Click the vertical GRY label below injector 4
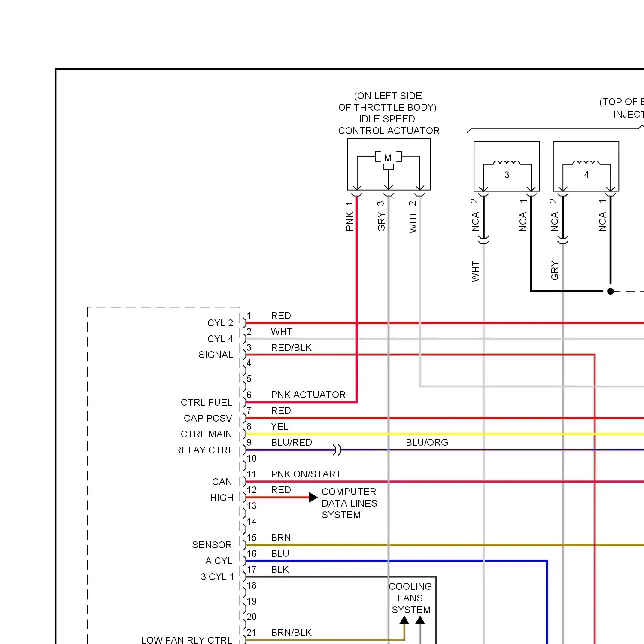The width and height of the screenshot is (644, 644). pyautogui.click(x=554, y=271)
